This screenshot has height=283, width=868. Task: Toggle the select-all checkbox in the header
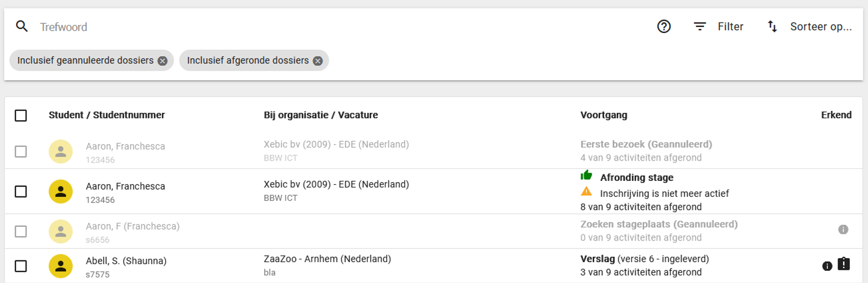click(21, 115)
